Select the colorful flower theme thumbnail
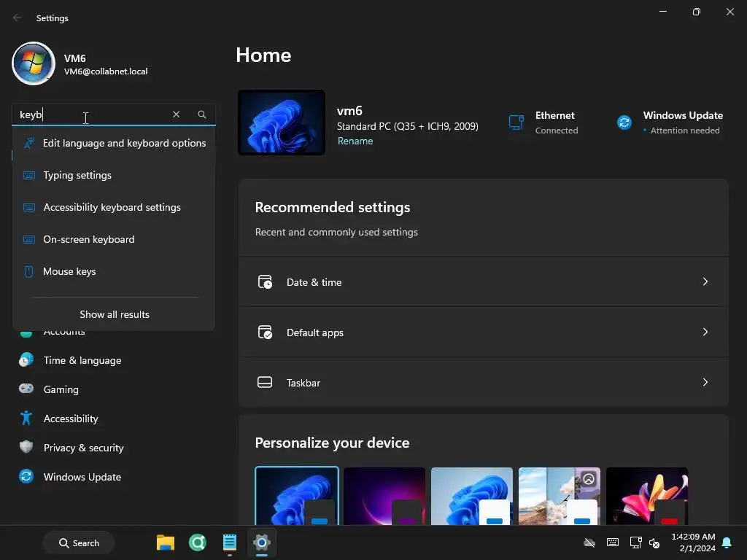Image resolution: width=747 pixels, height=560 pixels. pos(647,496)
